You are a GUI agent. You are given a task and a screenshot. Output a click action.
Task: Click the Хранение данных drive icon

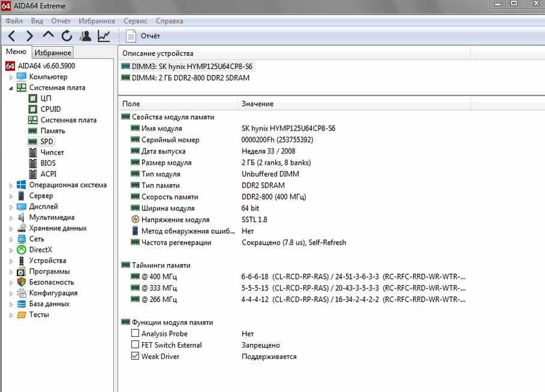pos(22,228)
